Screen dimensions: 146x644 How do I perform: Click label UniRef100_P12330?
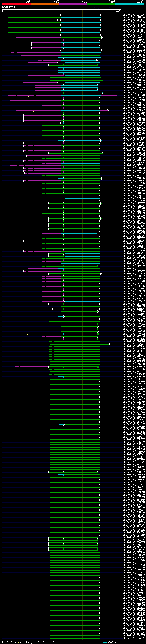[134, 469]
